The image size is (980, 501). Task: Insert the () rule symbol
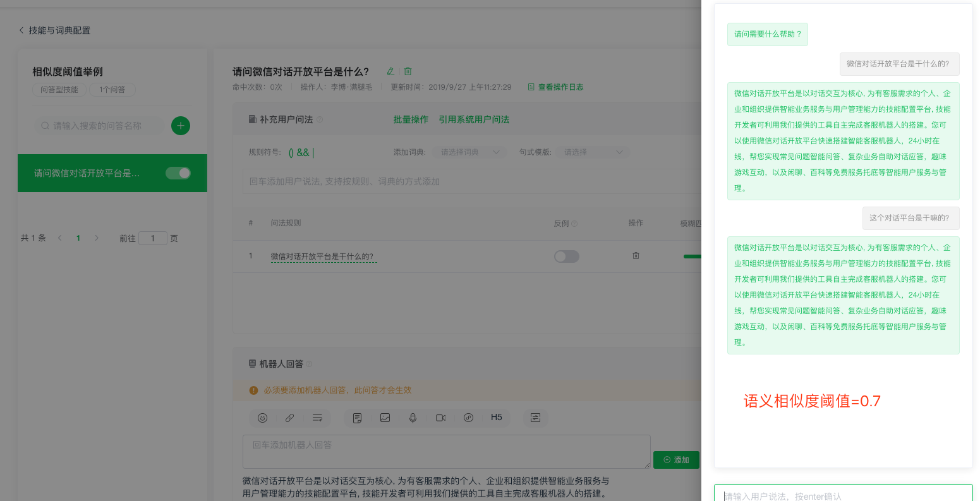tap(291, 152)
